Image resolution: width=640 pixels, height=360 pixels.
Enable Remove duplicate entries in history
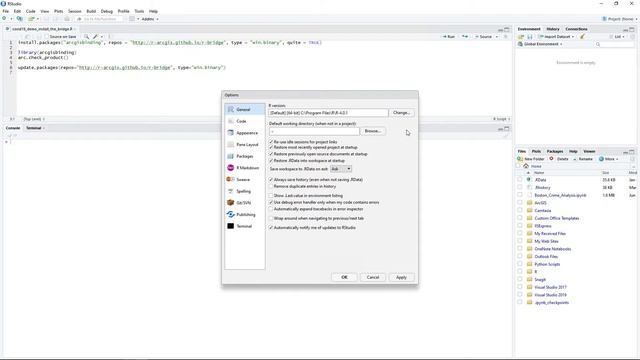271,186
